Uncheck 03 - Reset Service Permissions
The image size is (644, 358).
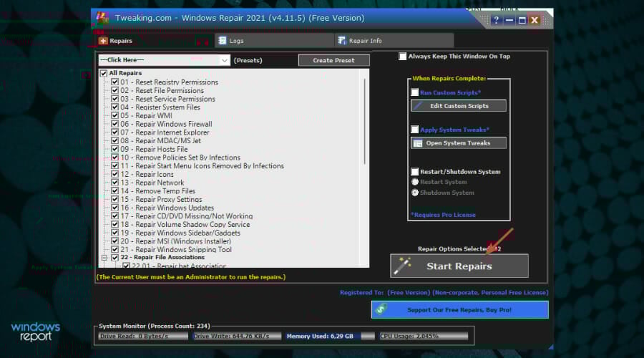(115, 99)
